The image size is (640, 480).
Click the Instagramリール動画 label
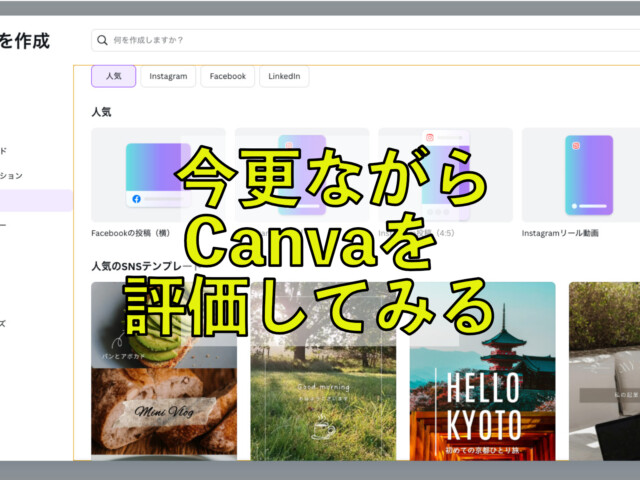(x=560, y=233)
